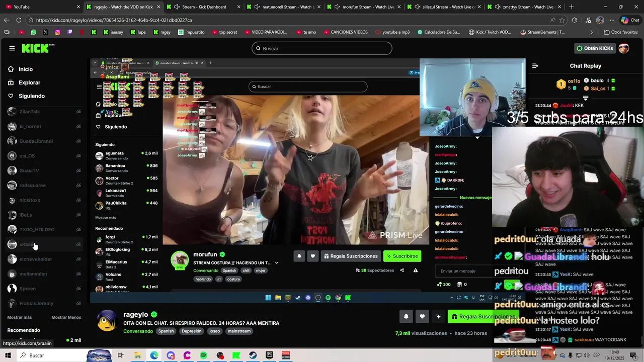Open Copilot Chat in the browser toolbar

point(631,20)
